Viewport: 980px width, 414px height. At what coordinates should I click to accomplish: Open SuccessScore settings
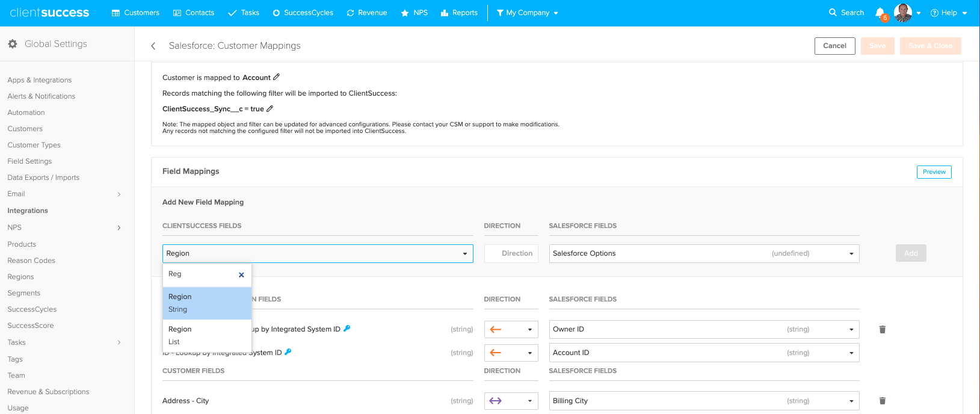point(31,326)
